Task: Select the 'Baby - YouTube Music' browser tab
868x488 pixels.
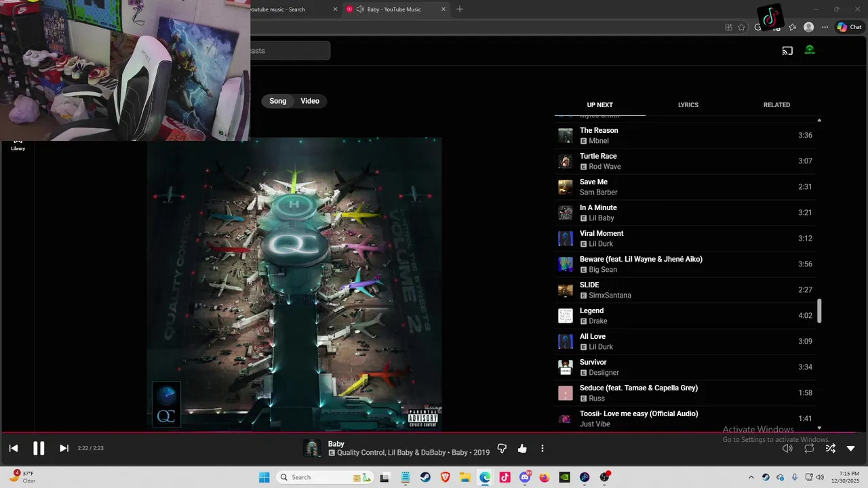Action: (x=397, y=9)
